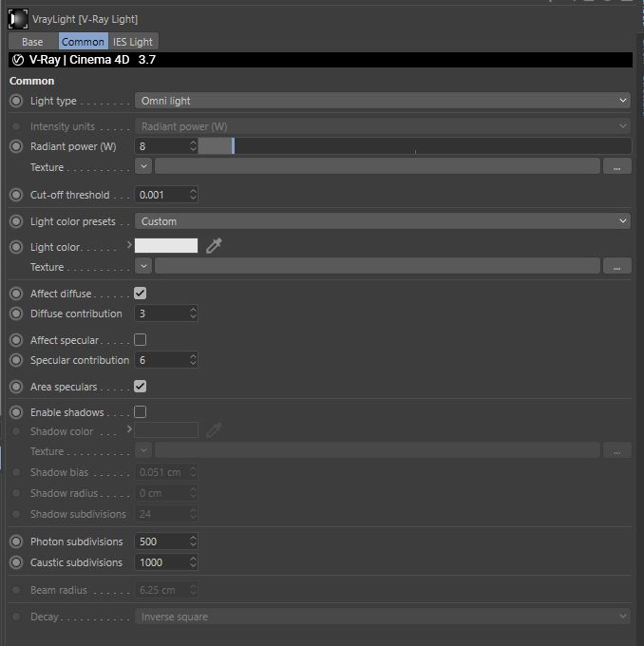Click the VrayLight object icon
The image size is (644, 646).
(18, 19)
